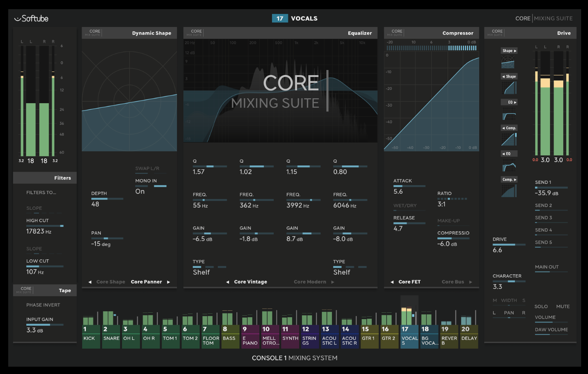Screen dimensions: 588x374
Task: Change the RATIO selector in Compressor
Action: tap(452, 199)
